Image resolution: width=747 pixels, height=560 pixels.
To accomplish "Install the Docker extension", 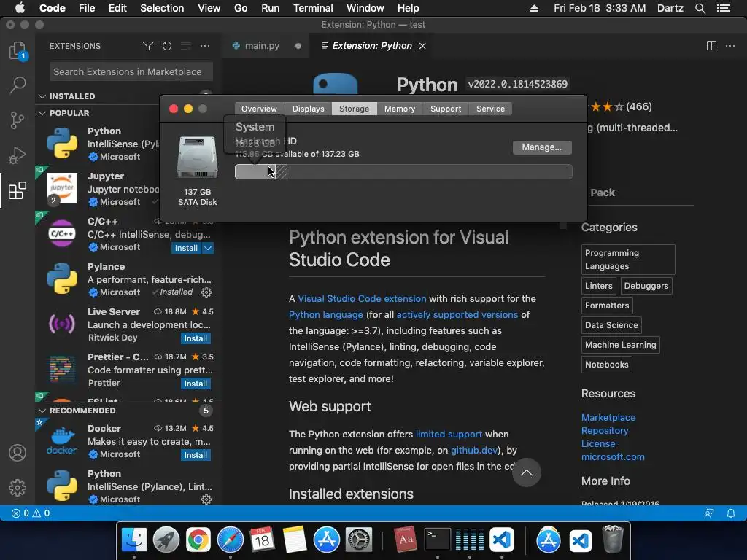I will click(x=196, y=455).
